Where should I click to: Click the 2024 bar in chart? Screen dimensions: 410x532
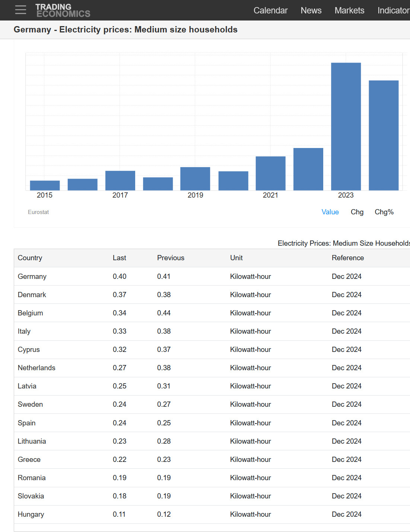[384, 135]
